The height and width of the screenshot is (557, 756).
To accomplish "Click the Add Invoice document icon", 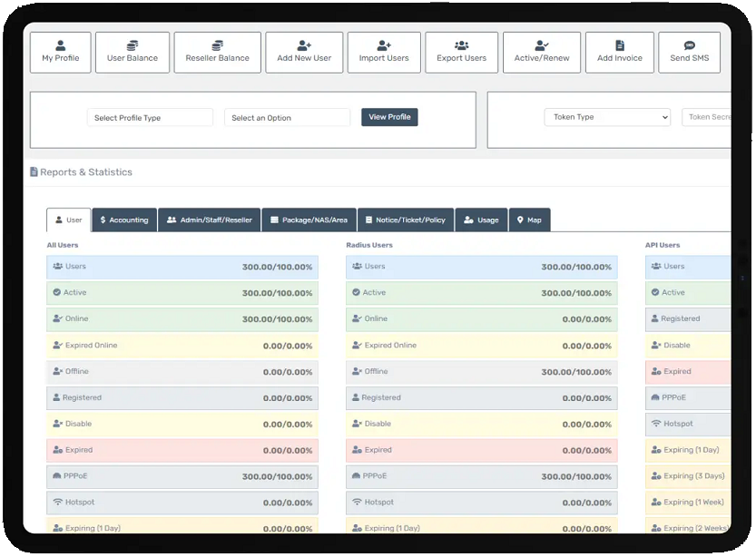I will [x=620, y=45].
